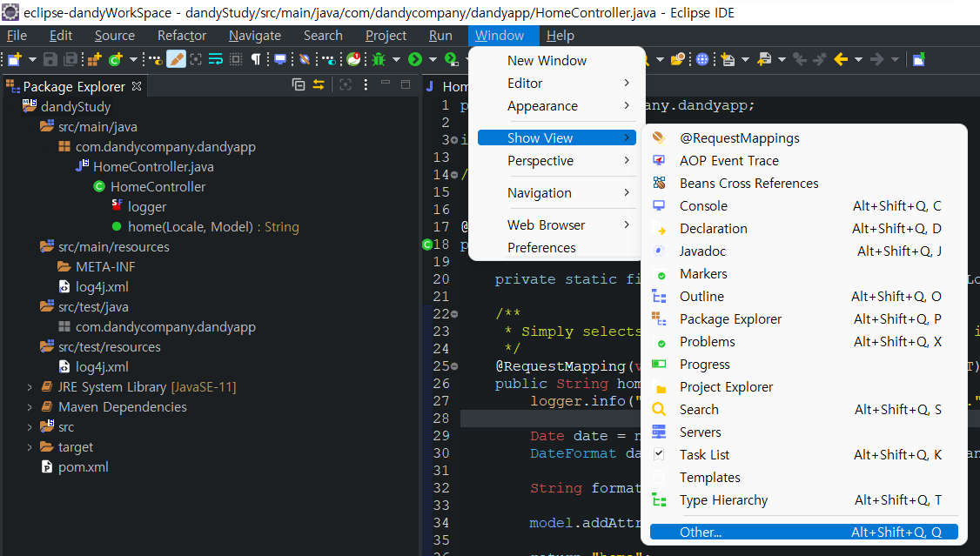Toggle Skip All Breakpoints button
The image size is (980, 556).
[x=305, y=59]
